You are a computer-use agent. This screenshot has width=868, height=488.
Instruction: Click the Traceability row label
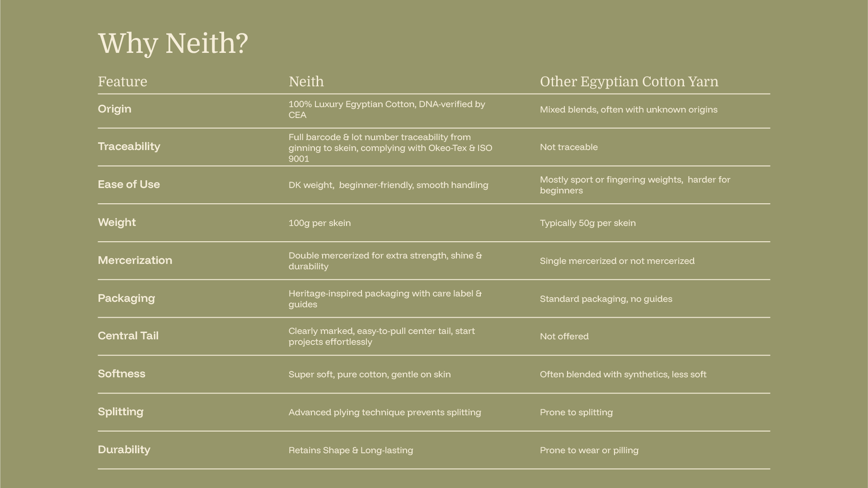(x=129, y=147)
